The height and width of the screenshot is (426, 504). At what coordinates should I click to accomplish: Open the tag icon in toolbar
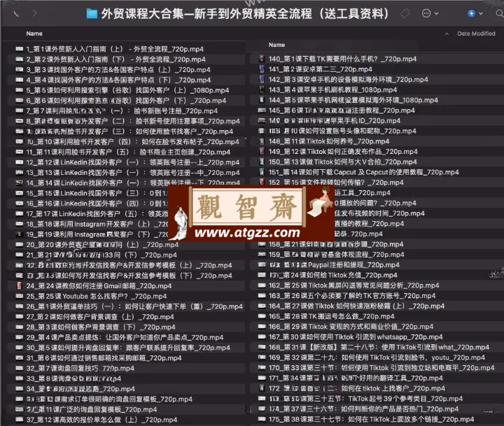tap(405, 13)
